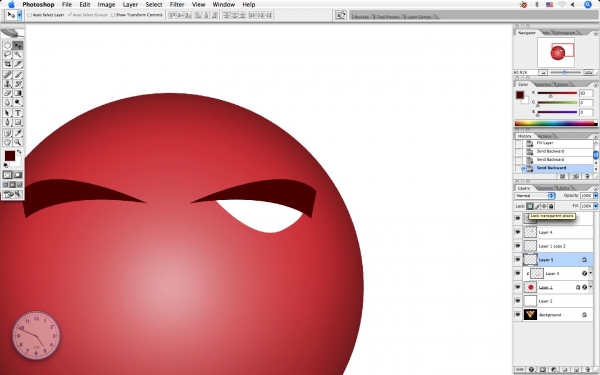Viewport: 600px width, 375px height.
Task: Select the Type tool
Action: [18, 113]
